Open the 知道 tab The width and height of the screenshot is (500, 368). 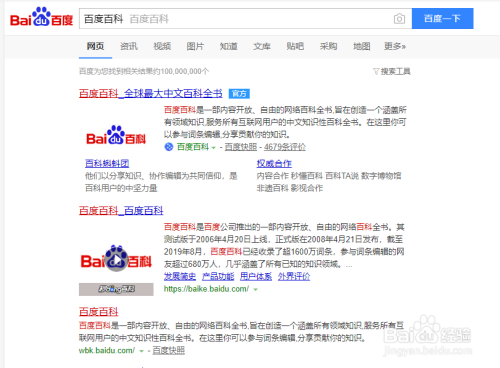(229, 46)
